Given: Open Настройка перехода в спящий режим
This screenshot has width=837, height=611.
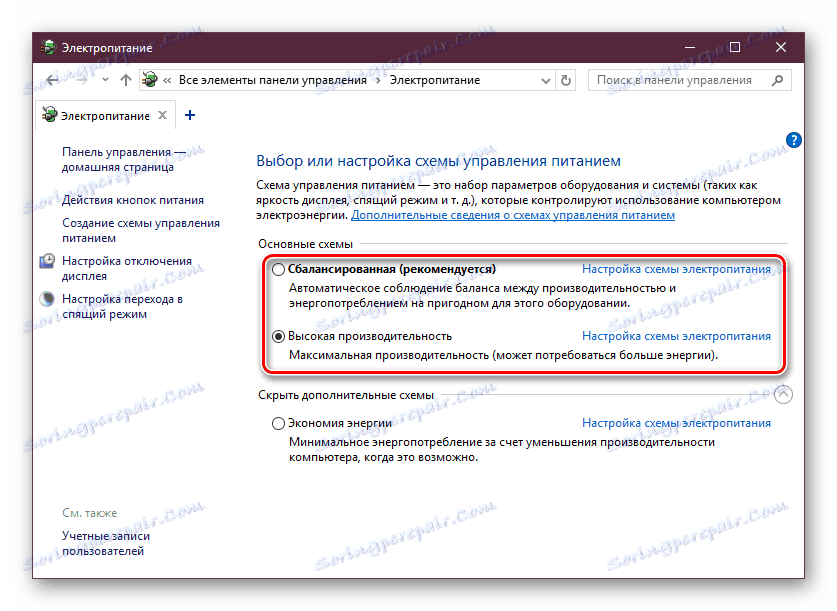Looking at the screenshot, I should [x=123, y=306].
